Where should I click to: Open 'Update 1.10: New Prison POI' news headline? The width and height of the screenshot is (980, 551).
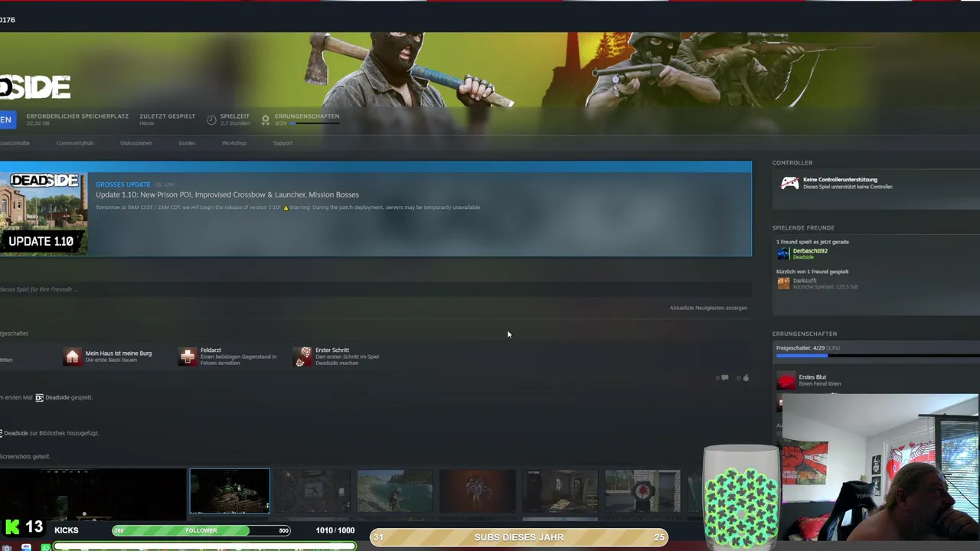point(227,194)
